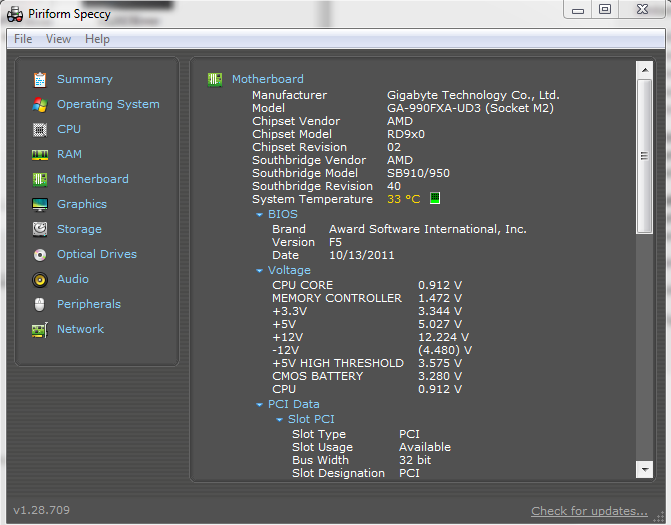This screenshot has height=525, width=671.
Task: Click the Motherboard heading text in details
Action: [x=268, y=79]
